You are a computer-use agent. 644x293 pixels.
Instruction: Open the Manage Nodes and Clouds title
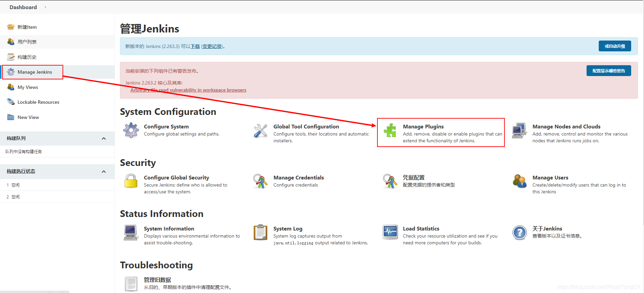pyautogui.click(x=566, y=126)
